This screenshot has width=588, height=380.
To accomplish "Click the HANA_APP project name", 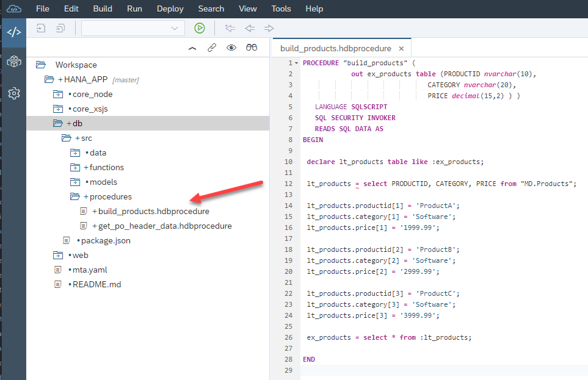I will coord(86,79).
